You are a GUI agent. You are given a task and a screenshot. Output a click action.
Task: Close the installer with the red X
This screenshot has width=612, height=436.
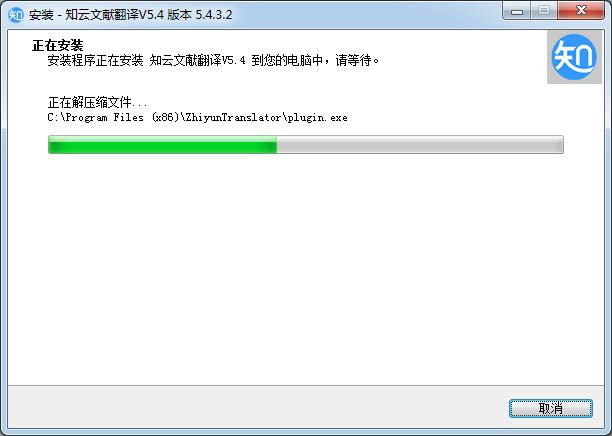581,11
